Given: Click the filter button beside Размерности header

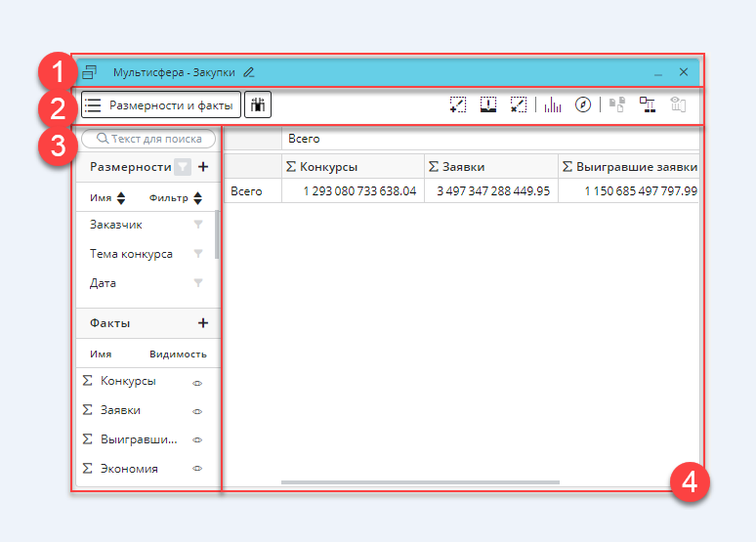Looking at the screenshot, I should [183, 167].
